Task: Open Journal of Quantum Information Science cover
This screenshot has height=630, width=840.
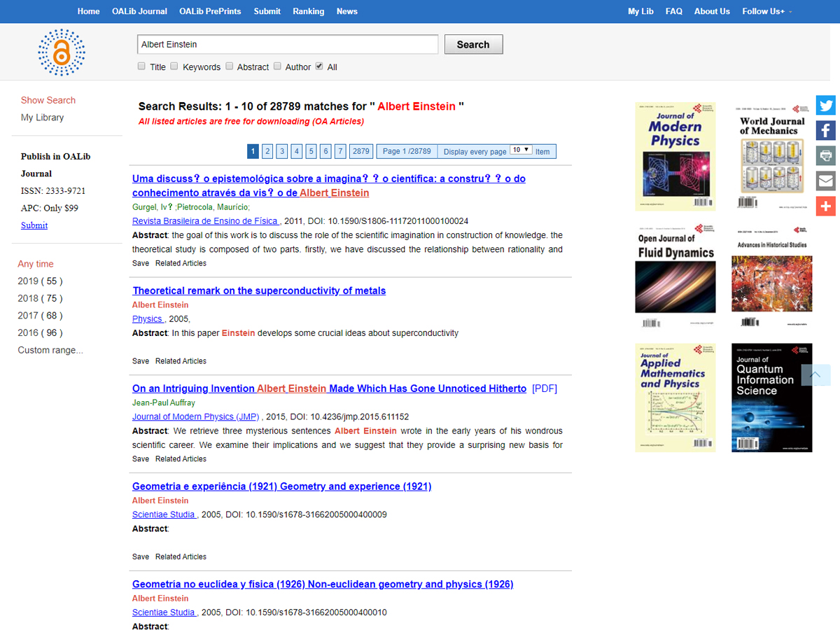Action: (x=771, y=397)
